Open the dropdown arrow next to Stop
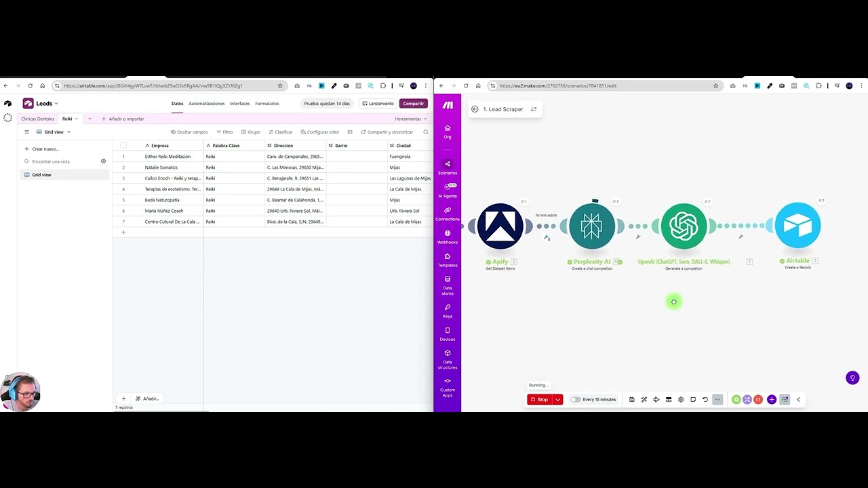This screenshot has height=488, width=868. click(x=558, y=399)
